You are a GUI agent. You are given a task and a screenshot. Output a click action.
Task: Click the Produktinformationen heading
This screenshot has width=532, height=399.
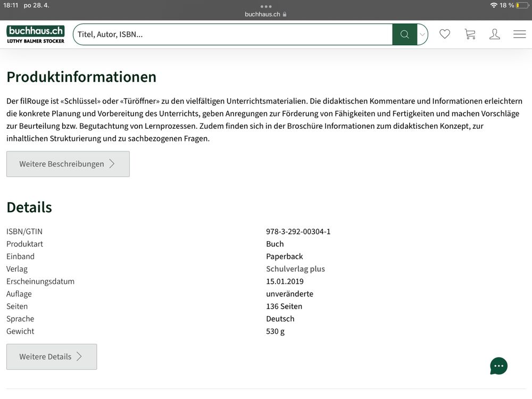click(81, 77)
